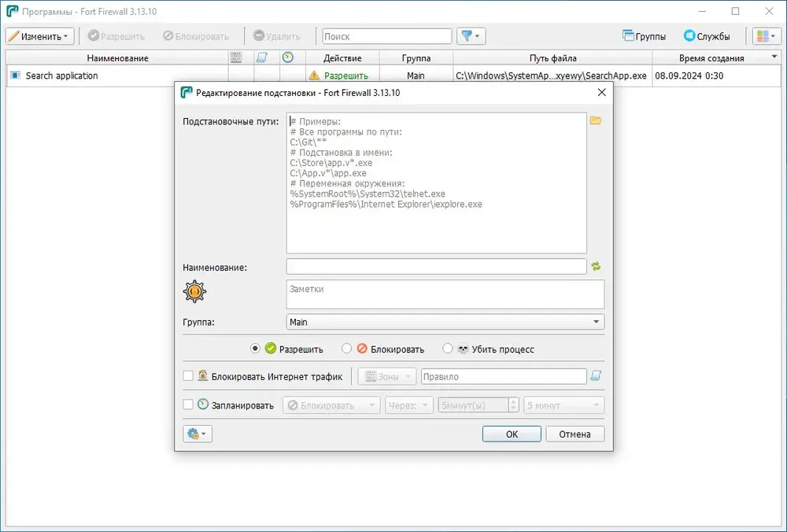Open folder browse icon next to wildcard paths
The height and width of the screenshot is (532, 787).
(x=596, y=120)
